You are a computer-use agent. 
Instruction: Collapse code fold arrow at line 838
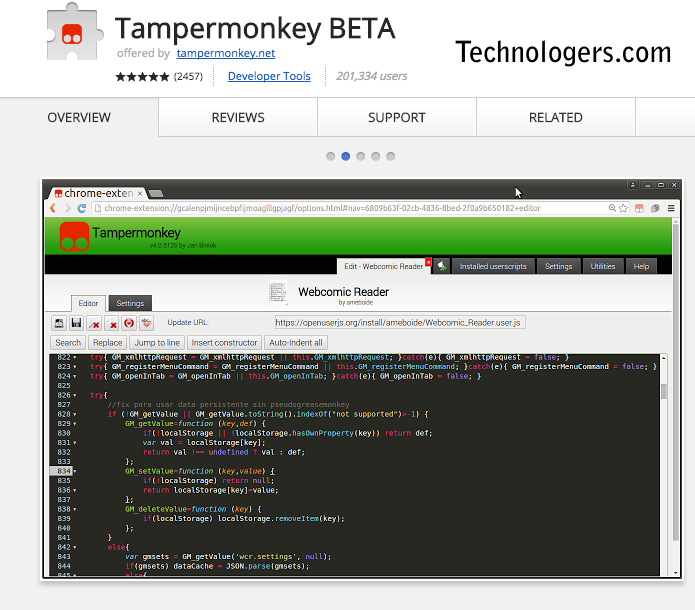click(x=74, y=510)
